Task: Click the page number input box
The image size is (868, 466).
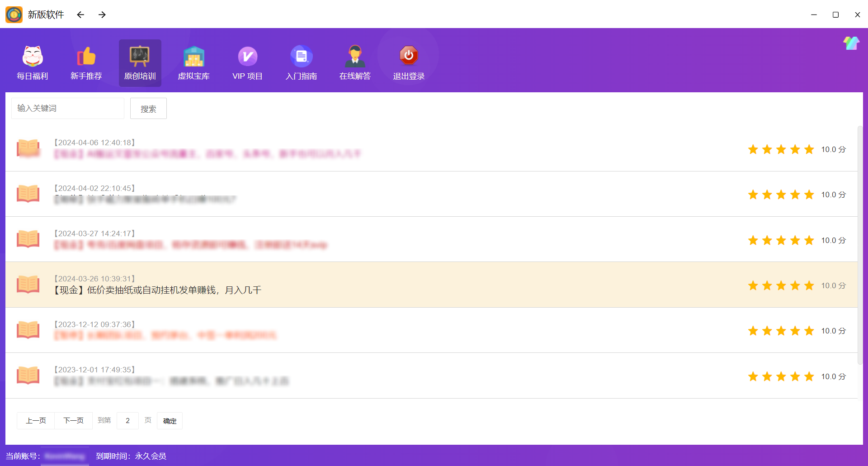Action: tap(127, 421)
